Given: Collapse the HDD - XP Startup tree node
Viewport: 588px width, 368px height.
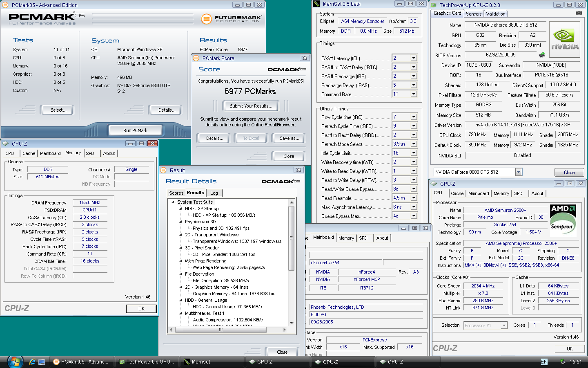Looking at the screenshot, I should 180,209.
